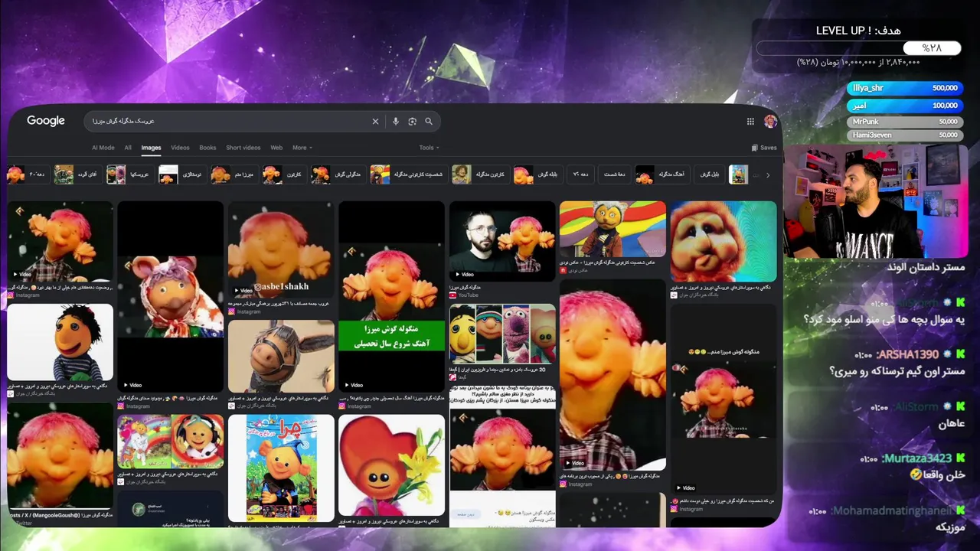Submit search with the magnifier icon
Image resolution: width=980 pixels, height=551 pixels.
tap(429, 121)
